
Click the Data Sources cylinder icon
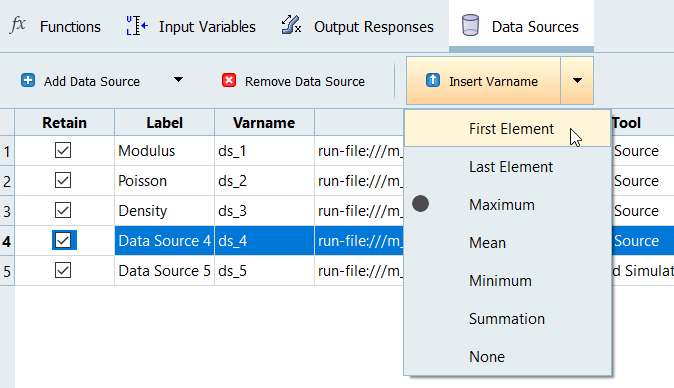tap(470, 25)
